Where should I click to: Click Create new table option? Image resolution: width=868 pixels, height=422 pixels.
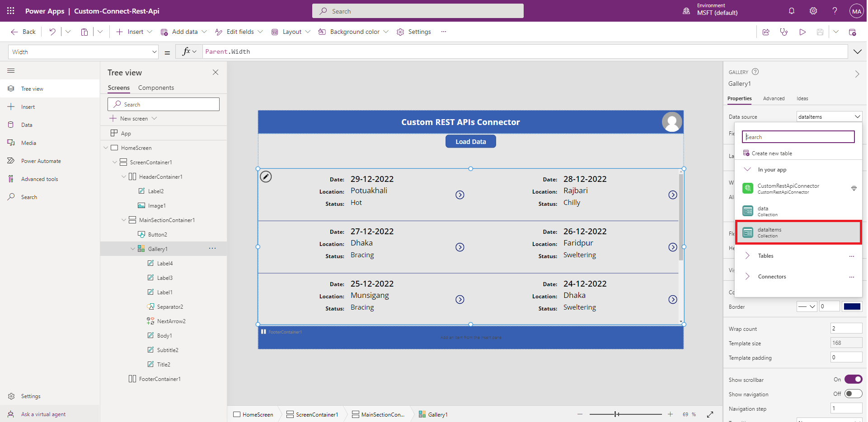click(x=771, y=153)
